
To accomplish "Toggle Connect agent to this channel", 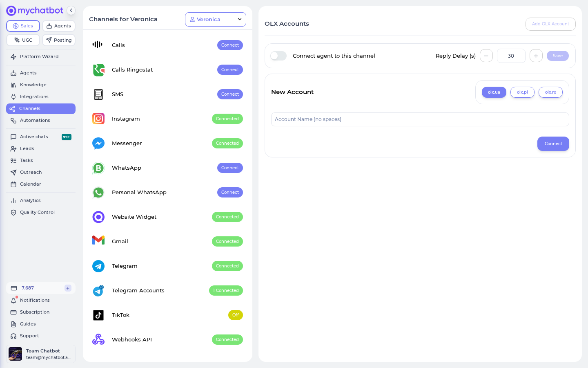I will [x=278, y=56].
